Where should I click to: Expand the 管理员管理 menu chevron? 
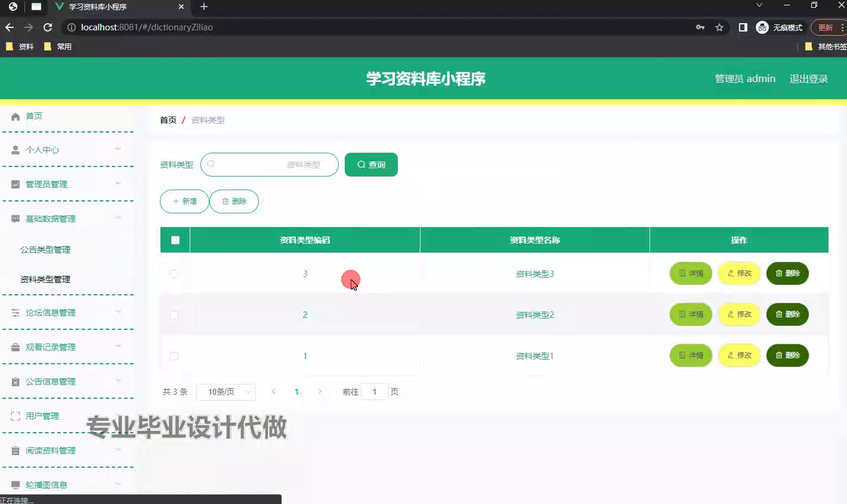pos(118,184)
